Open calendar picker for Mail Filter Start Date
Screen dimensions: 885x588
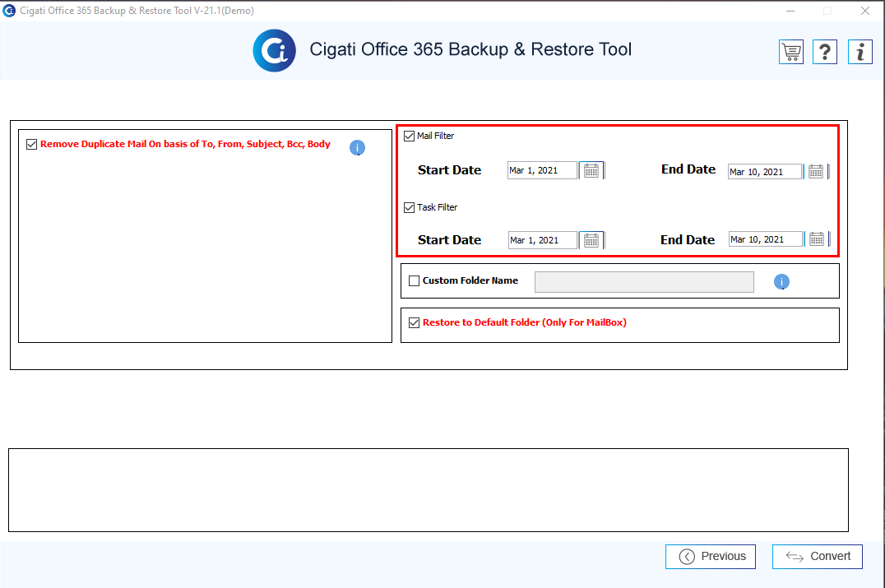click(x=591, y=170)
